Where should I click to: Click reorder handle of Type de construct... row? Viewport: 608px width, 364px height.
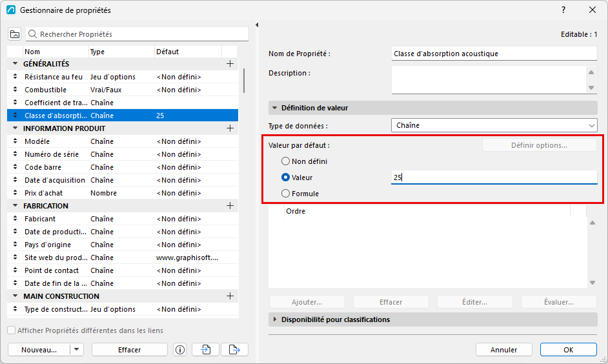(x=15, y=309)
